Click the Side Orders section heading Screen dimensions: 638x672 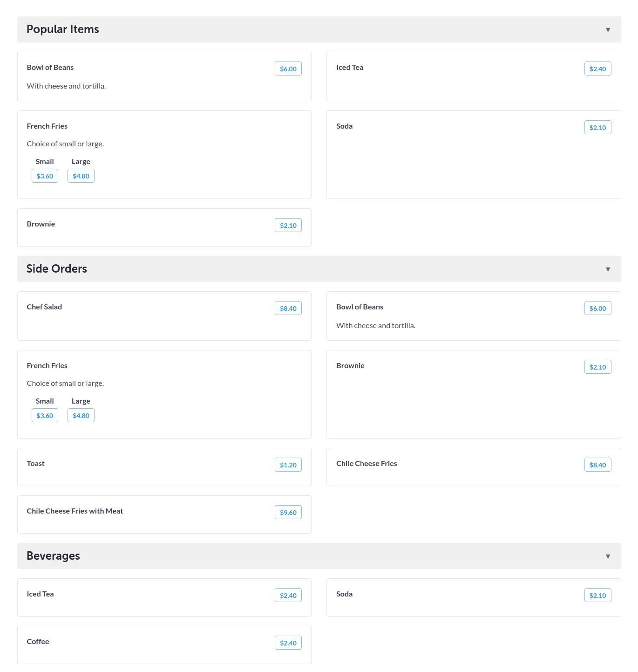[57, 269]
